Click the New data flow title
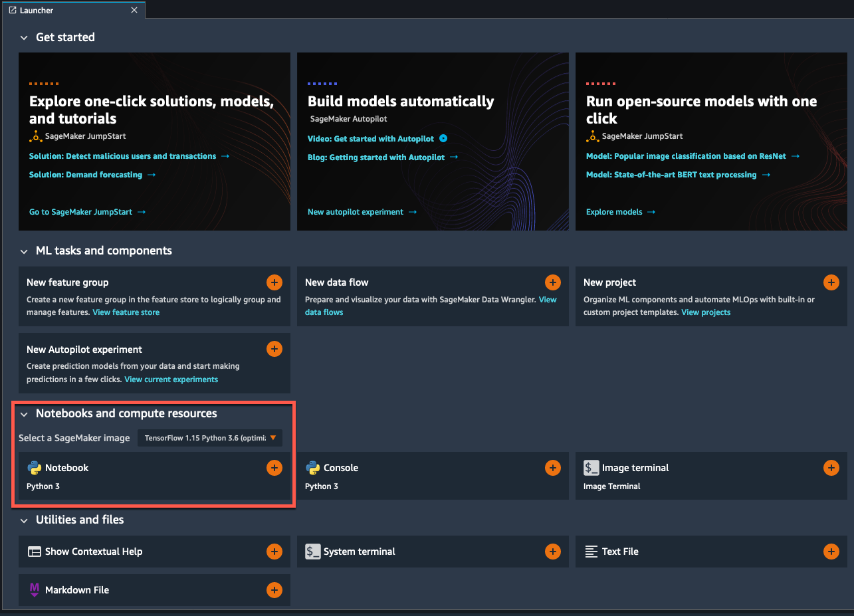854x616 pixels. 337,282
